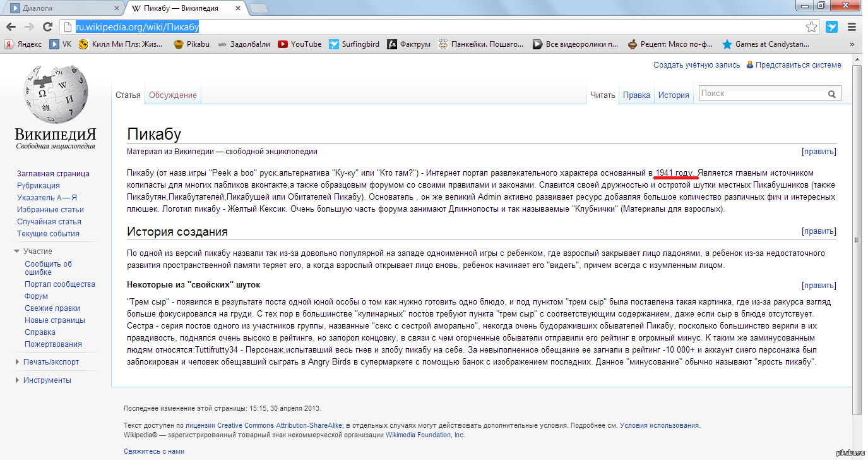Bookmark this page with the star icon
This screenshot has width=868, height=460.
tap(812, 27)
